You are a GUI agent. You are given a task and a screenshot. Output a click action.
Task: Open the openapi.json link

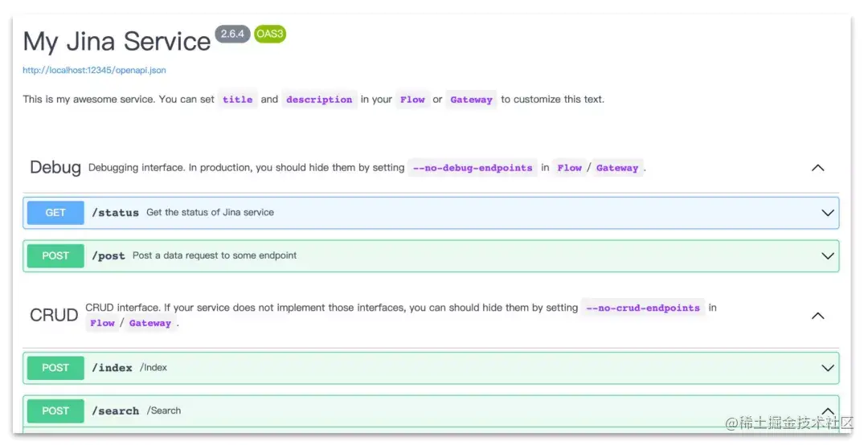point(94,71)
